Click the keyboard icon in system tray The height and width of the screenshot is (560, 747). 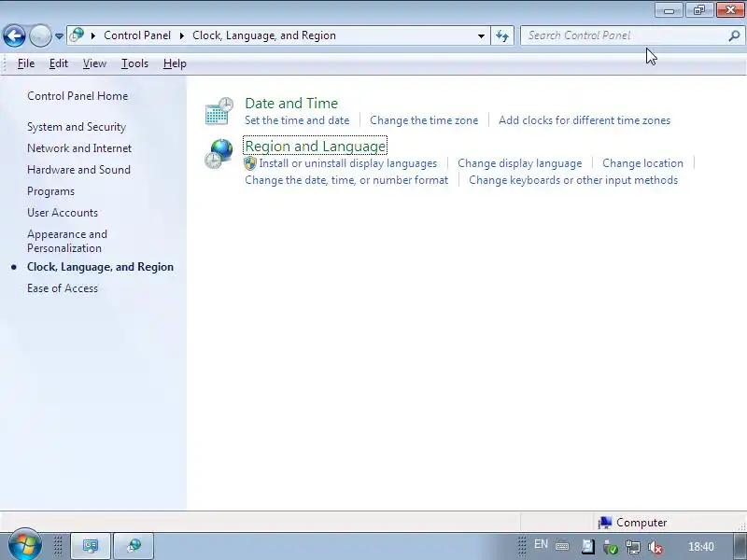pyautogui.click(x=562, y=546)
